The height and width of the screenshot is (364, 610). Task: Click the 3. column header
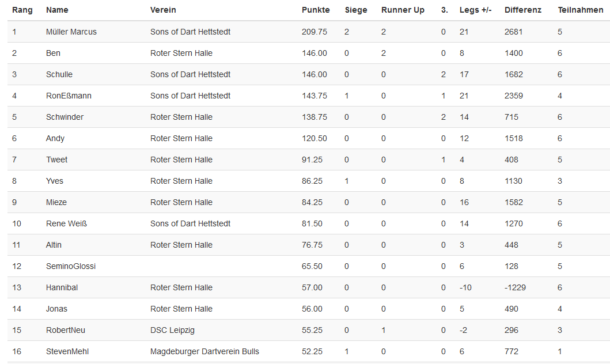(444, 10)
